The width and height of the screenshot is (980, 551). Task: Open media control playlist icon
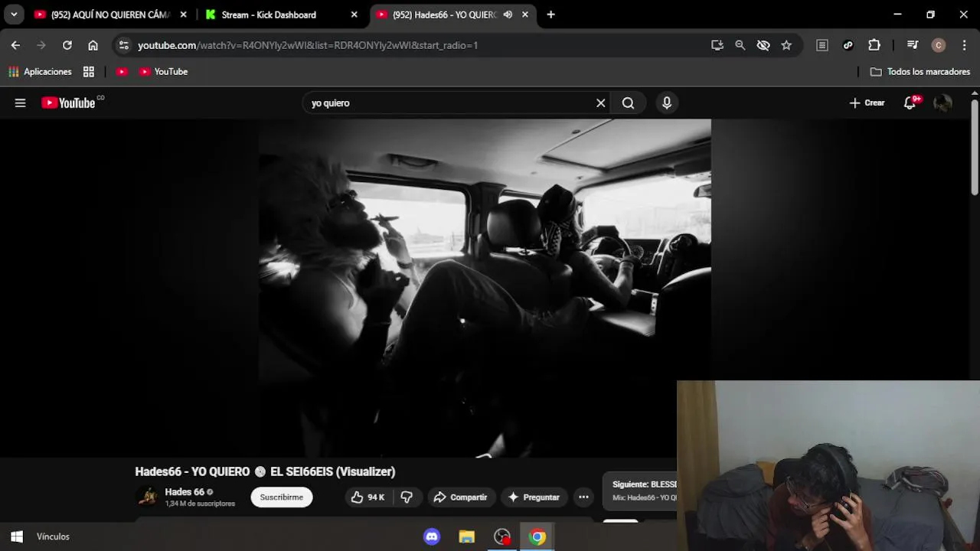(913, 45)
